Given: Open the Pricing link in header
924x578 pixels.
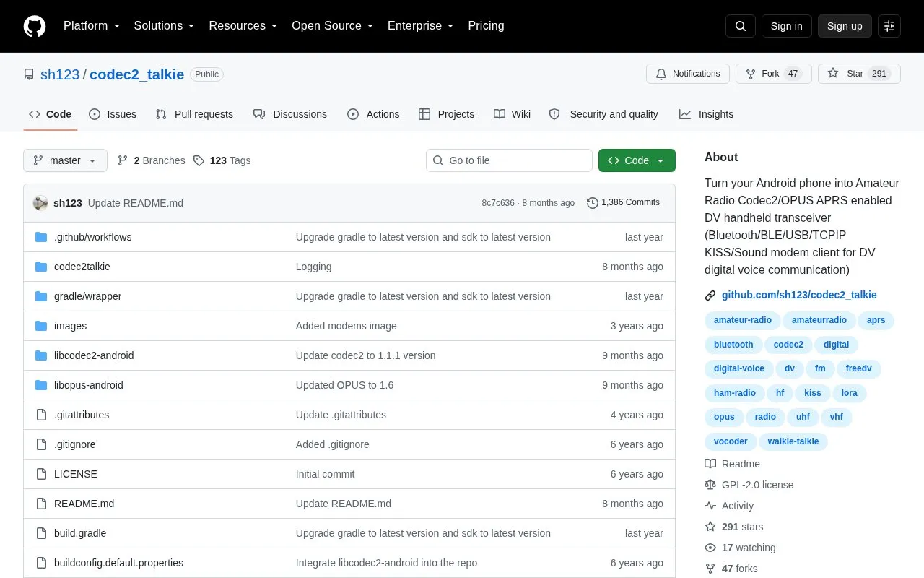Looking at the screenshot, I should [x=486, y=26].
